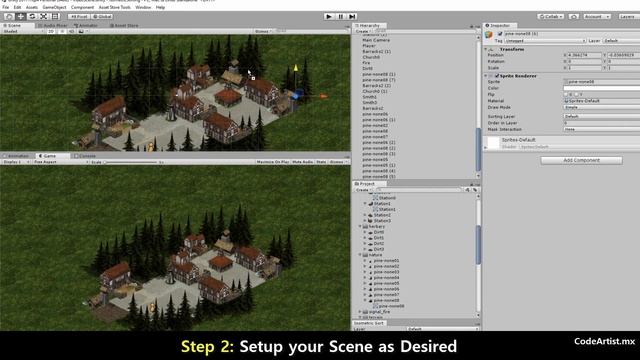The image size is (640, 360).
Task: Start Play mode
Action: pos(329,16)
